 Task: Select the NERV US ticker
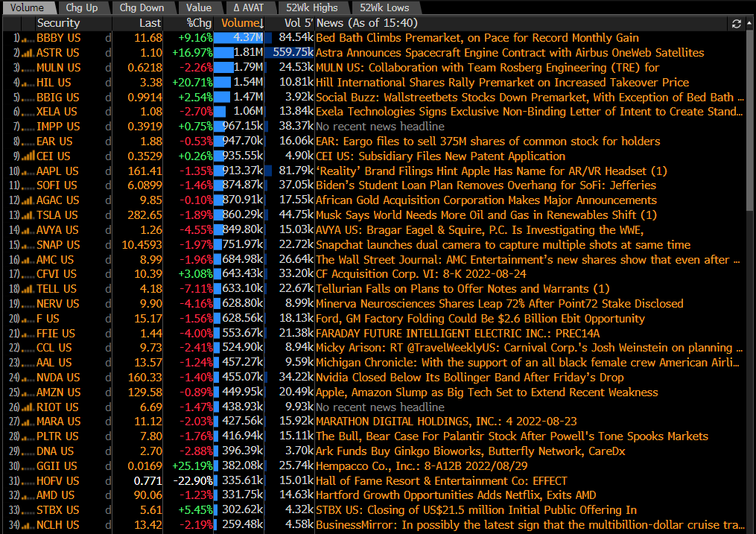(x=58, y=304)
